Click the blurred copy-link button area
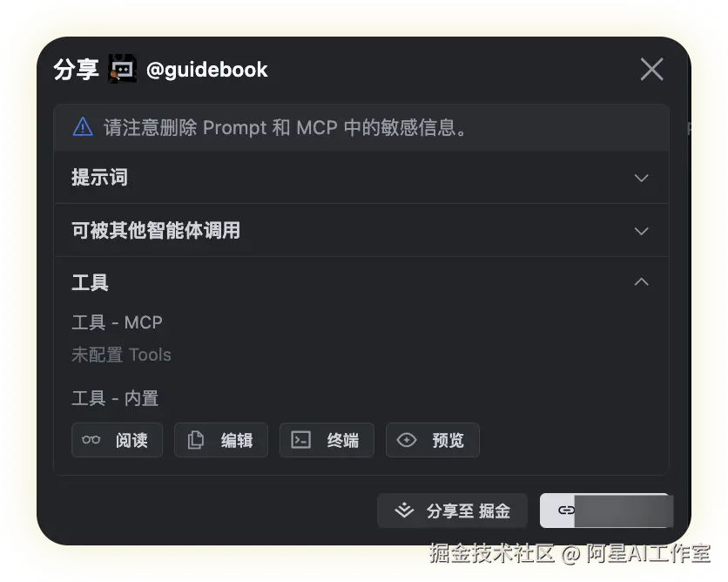This screenshot has width=728, height=582. pos(606,511)
